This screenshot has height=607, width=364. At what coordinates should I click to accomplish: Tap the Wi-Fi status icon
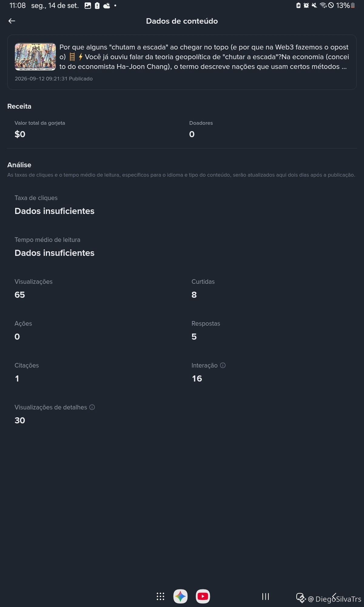323,5
